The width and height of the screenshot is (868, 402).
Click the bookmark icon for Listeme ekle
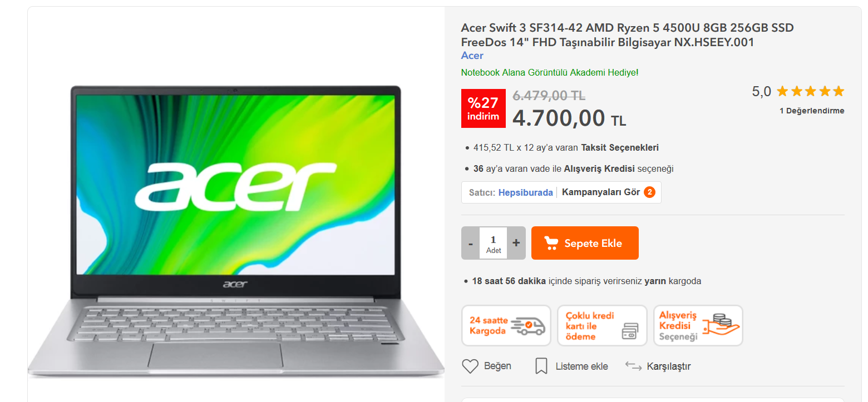pyautogui.click(x=541, y=366)
